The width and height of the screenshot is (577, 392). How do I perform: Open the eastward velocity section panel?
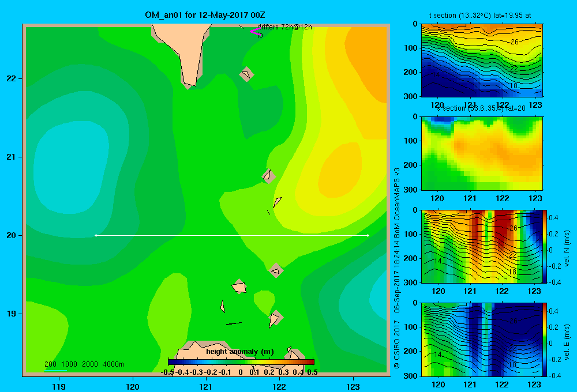[482, 340]
